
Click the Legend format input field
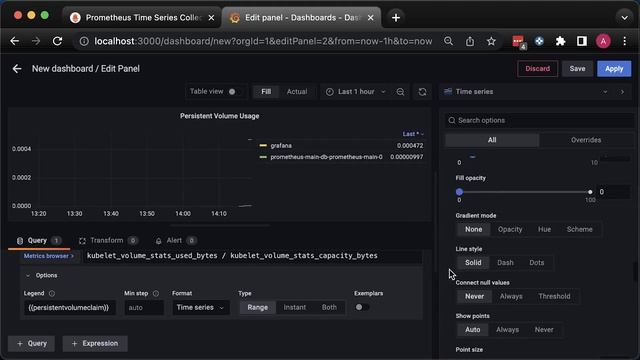click(x=69, y=307)
